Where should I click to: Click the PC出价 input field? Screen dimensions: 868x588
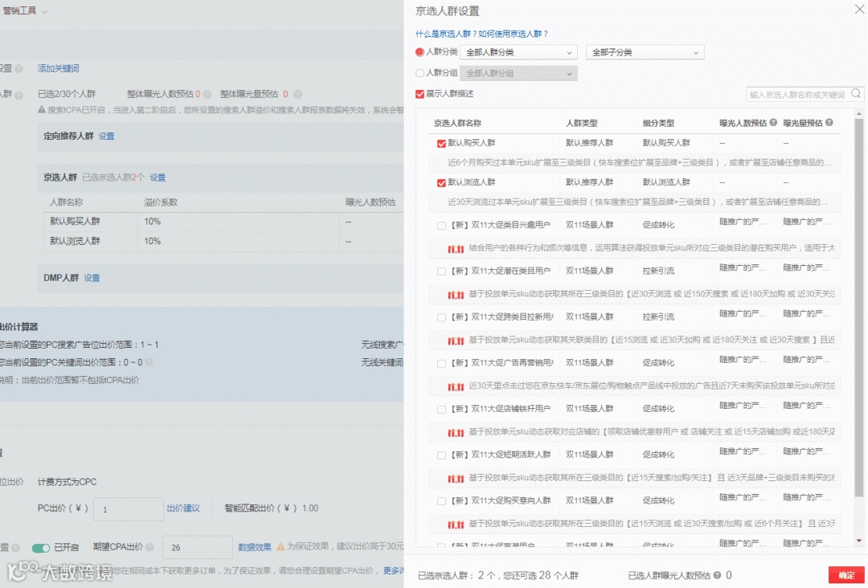coord(129,508)
